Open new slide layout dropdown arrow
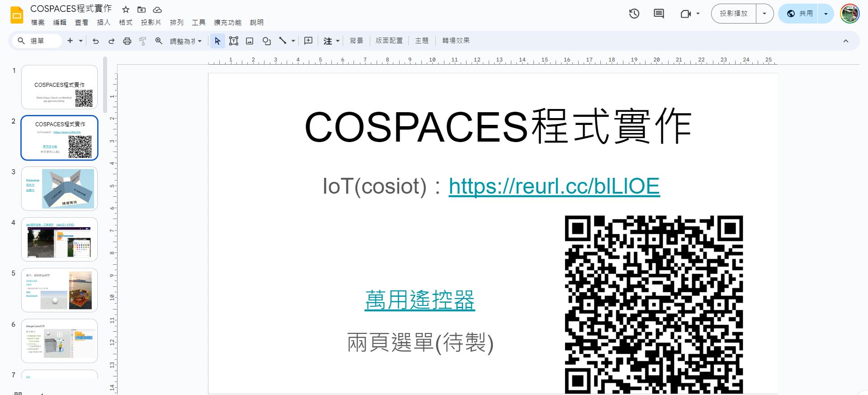The height and width of the screenshot is (395, 868). coord(81,41)
